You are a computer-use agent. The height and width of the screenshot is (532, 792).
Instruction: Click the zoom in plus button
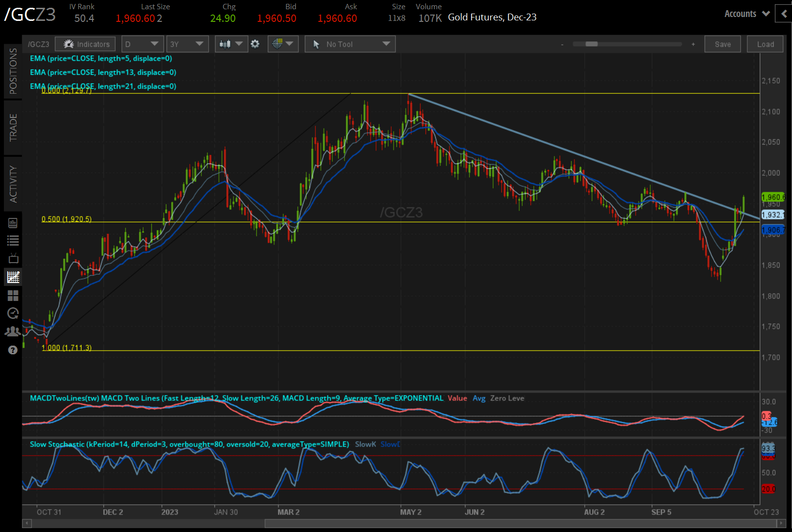point(693,44)
